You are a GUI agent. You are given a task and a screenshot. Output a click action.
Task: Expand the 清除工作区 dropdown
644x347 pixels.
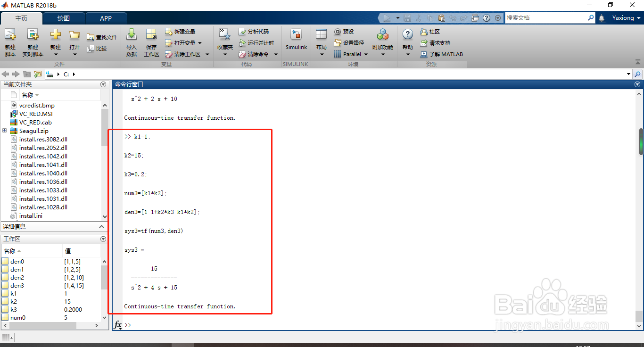tap(207, 54)
